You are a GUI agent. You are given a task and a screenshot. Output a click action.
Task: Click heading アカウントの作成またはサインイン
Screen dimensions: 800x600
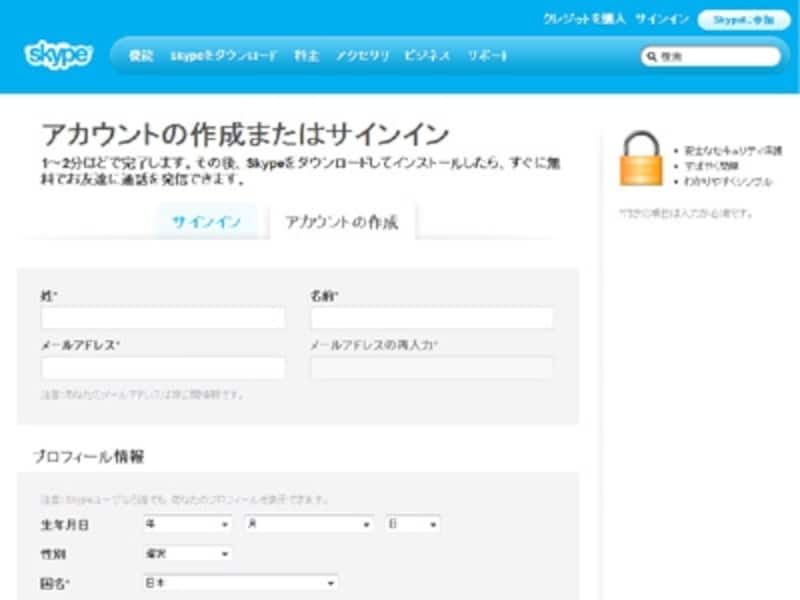tap(245, 134)
